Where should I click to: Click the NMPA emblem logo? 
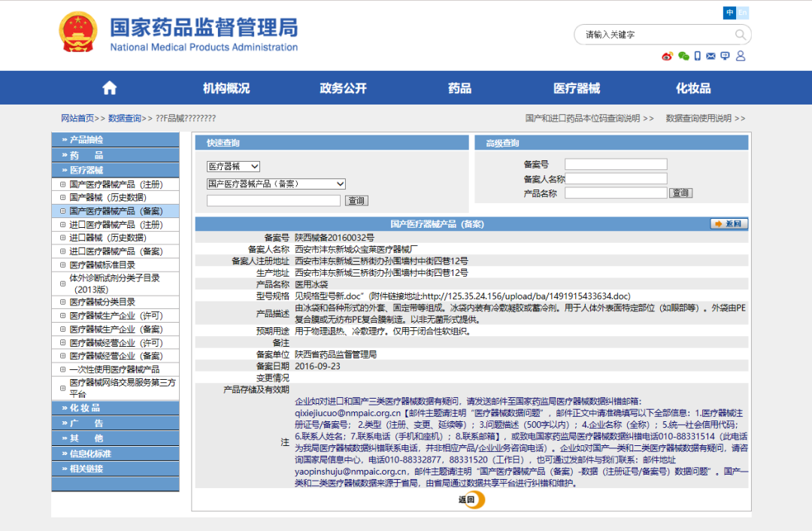point(77,32)
